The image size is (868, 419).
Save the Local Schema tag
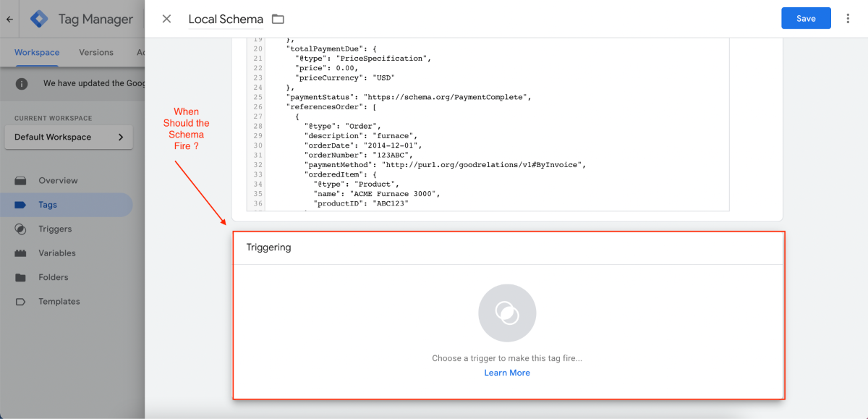coord(806,19)
